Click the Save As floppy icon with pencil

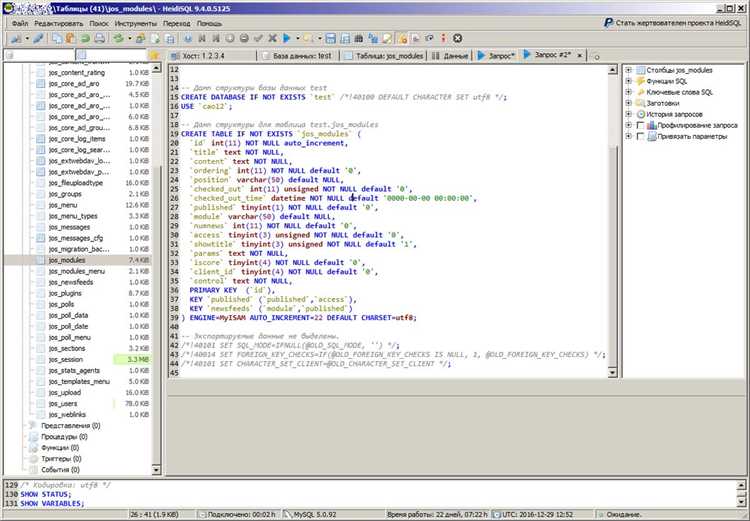(x=345, y=39)
